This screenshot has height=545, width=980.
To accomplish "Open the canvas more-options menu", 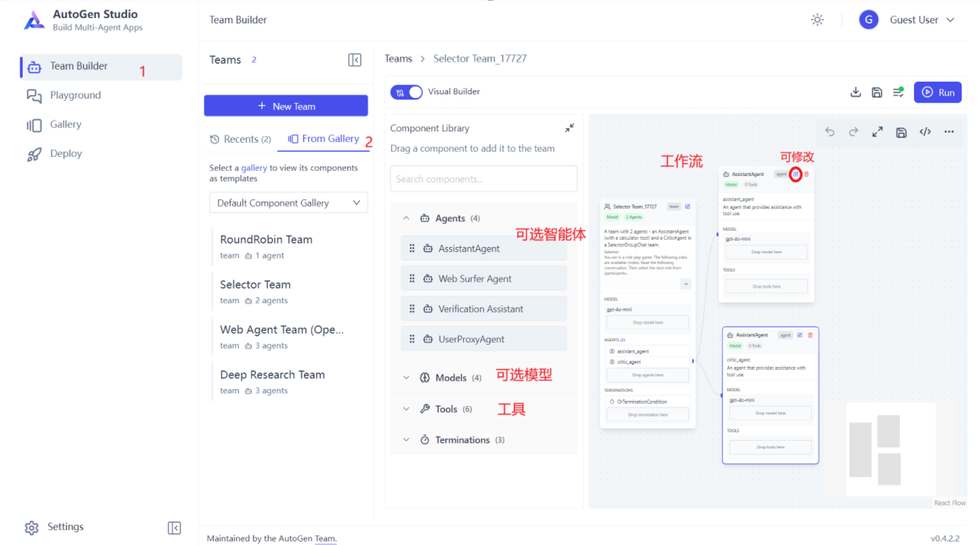I will 949,132.
